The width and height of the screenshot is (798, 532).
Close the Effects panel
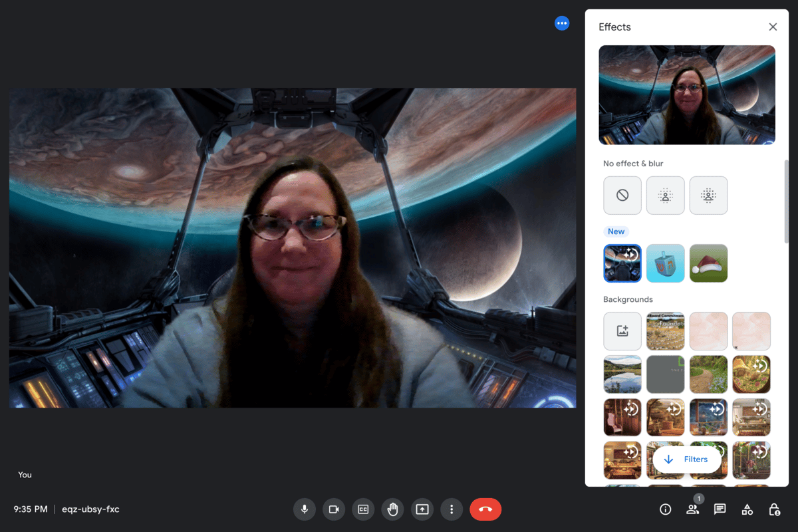pos(773,27)
